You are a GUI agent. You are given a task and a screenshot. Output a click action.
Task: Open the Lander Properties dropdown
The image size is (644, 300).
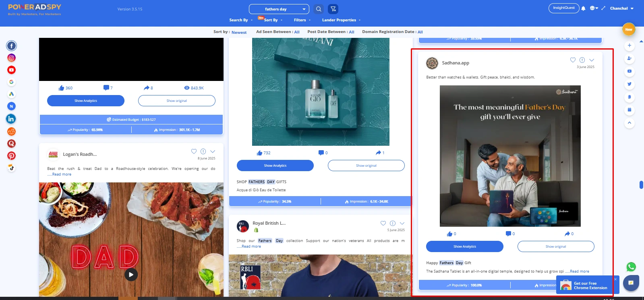point(341,20)
